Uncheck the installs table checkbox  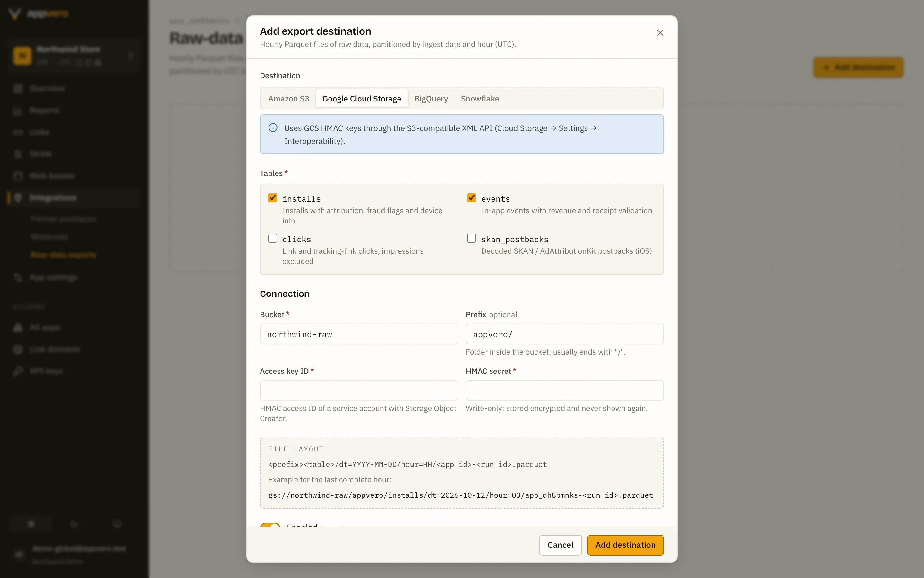pyautogui.click(x=273, y=198)
